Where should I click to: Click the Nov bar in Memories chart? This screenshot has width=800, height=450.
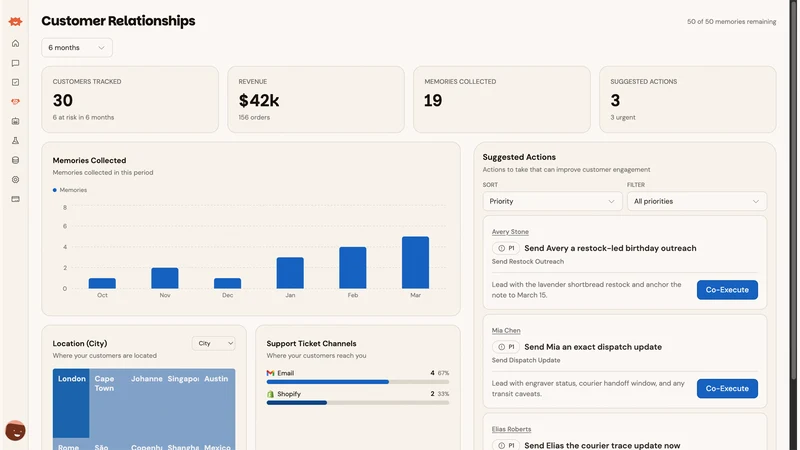165,278
